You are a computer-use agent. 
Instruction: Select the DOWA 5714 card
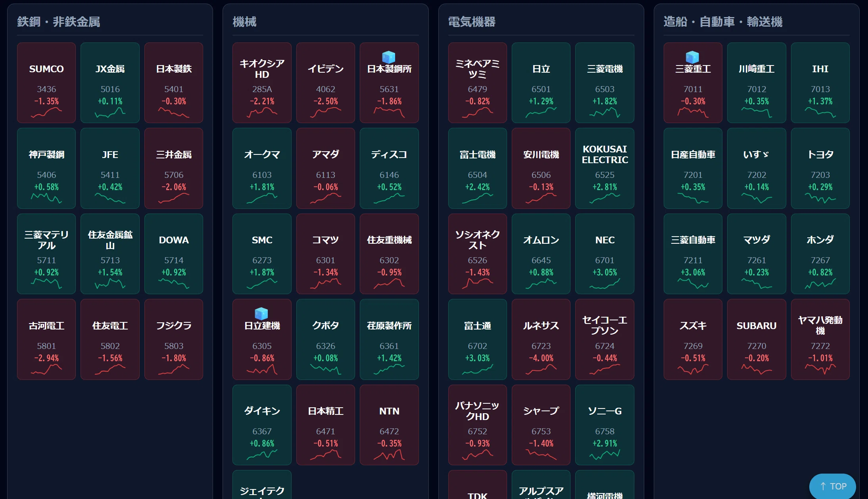coord(174,254)
